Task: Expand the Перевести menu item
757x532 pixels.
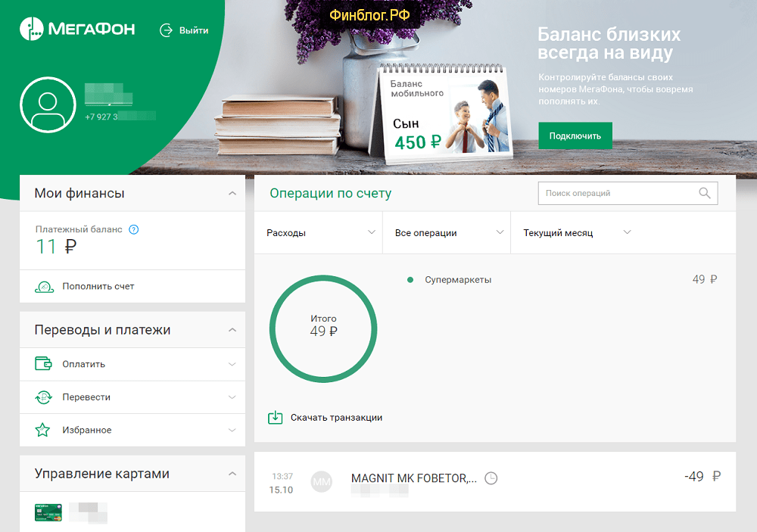Action: pyautogui.click(x=232, y=397)
